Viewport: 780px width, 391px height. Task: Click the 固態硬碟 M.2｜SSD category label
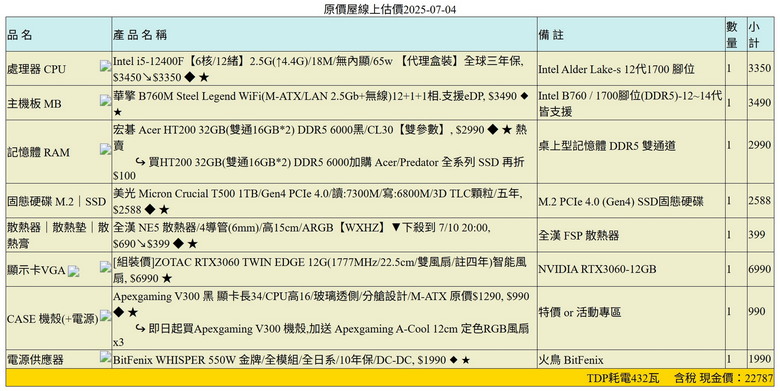(x=57, y=201)
